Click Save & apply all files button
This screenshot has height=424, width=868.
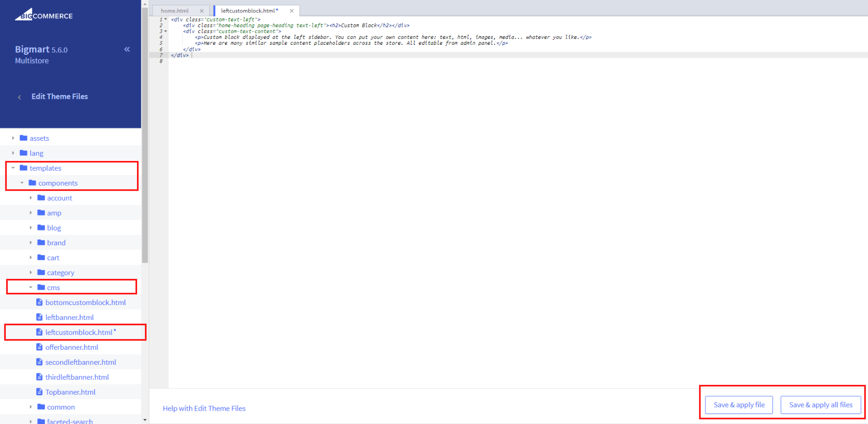pyautogui.click(x=821, y=405)
